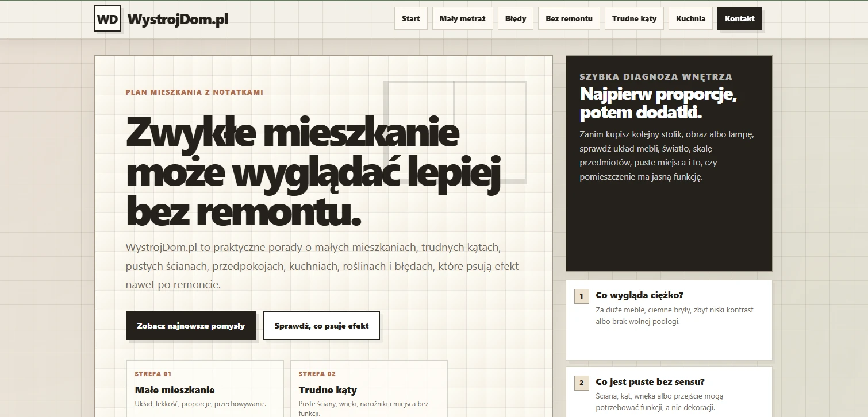
Task: Click the label PLAN MIESZKANIA Z NOTATKAMI
Action: coord(194,92)
